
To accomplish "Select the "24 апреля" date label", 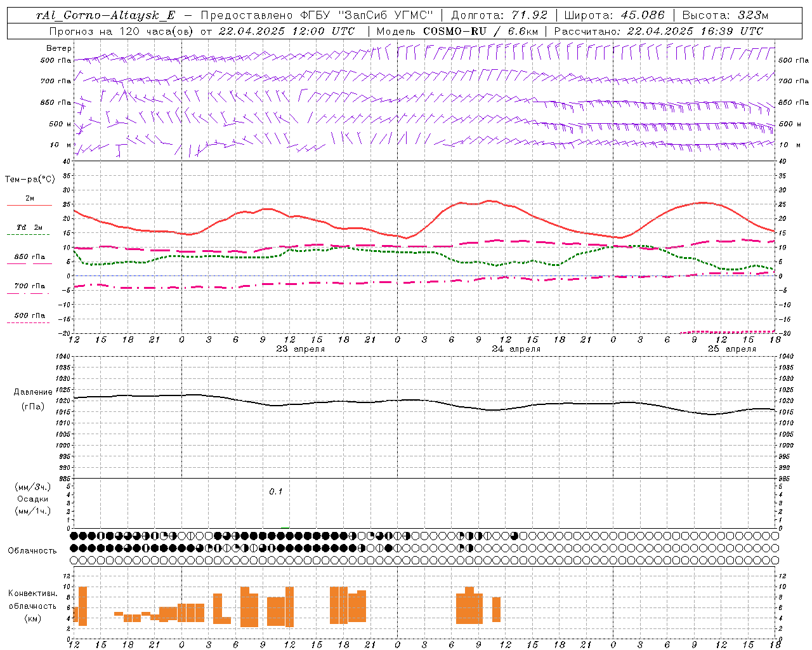I will pyautogui.click(x=516, y=349).
